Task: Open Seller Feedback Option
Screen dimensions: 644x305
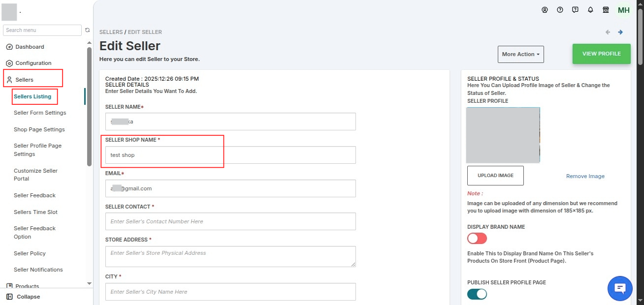Action: [x=34, y=232]
